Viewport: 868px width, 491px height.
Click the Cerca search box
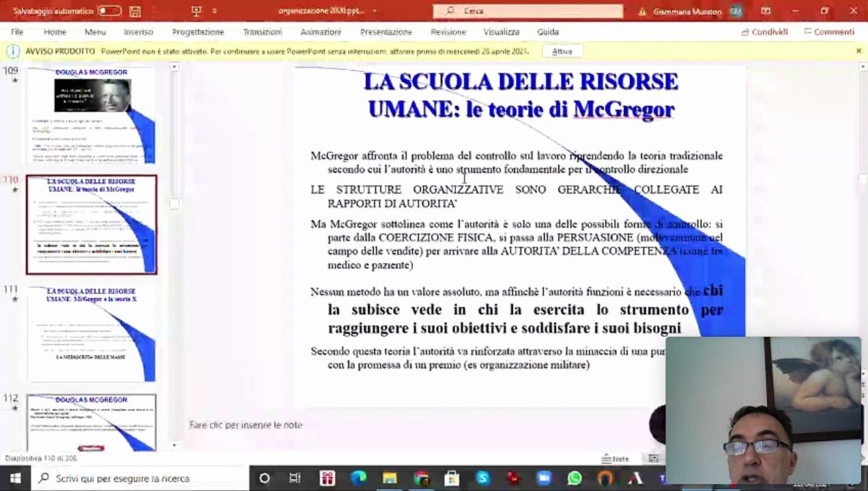click(528, 11)
